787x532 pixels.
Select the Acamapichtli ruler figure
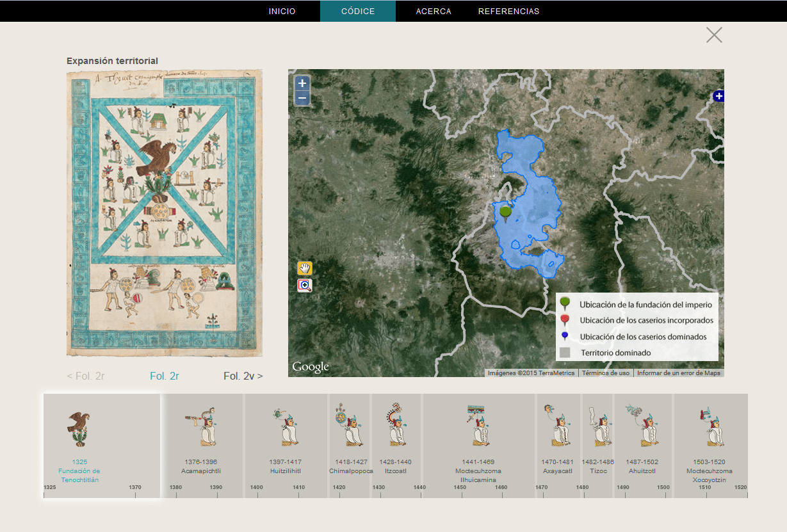(202, 427)
